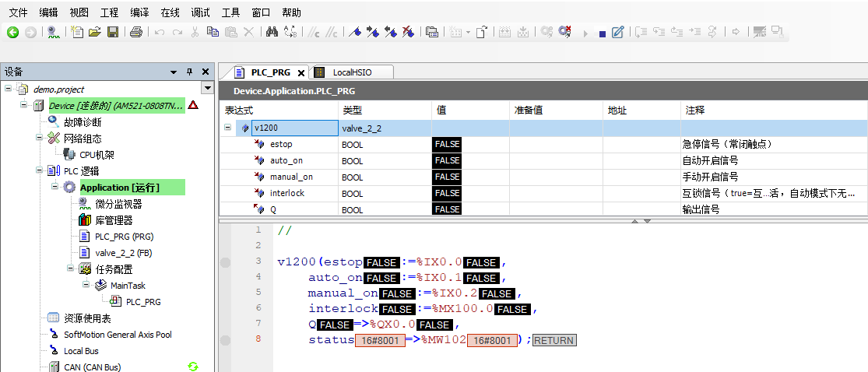Close the PLC_PRG tab
This screenshot has width=868, height=372.
point(301,72)
